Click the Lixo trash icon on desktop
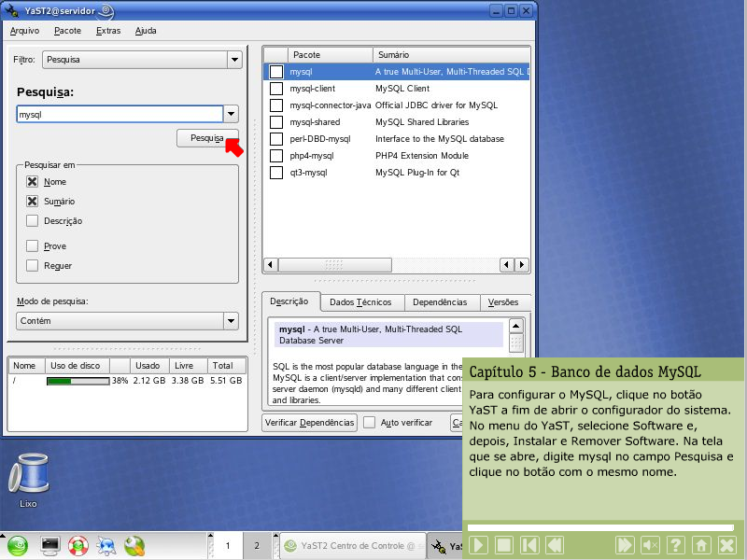Viewport: 747px width, 560px height. pos(27,476)
